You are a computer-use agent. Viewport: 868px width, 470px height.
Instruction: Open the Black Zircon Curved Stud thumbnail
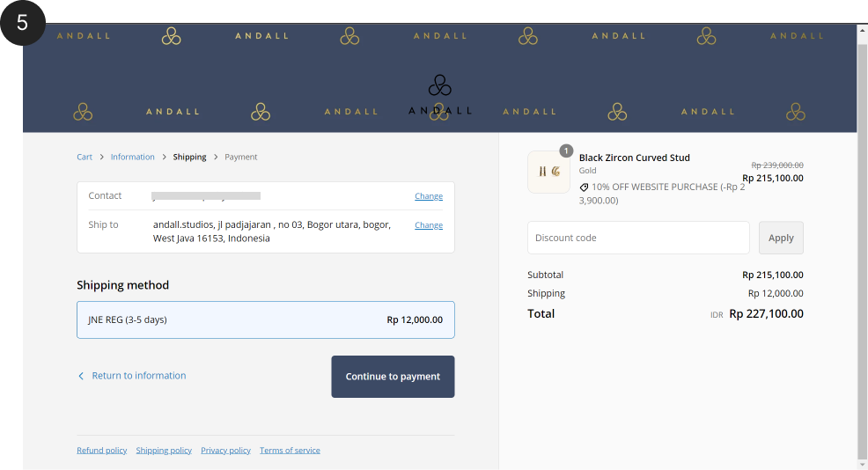click(x=548, y=172)
